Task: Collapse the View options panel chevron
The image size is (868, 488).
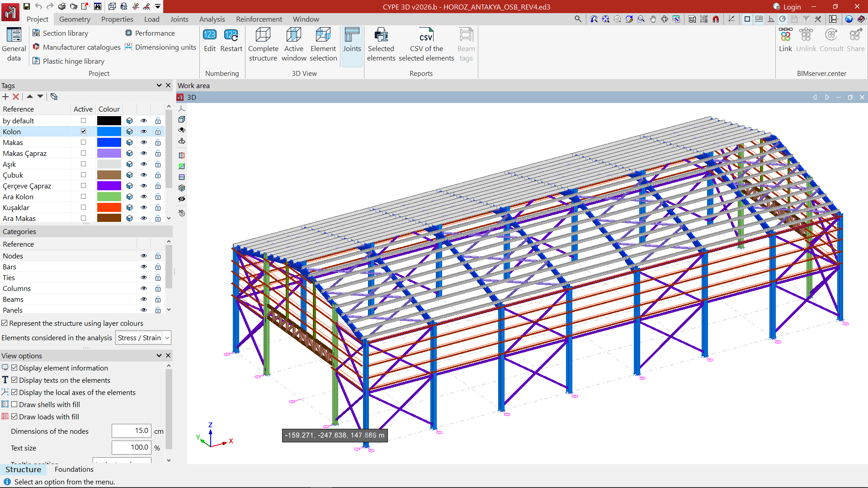Action: click(x=159, y=356)
